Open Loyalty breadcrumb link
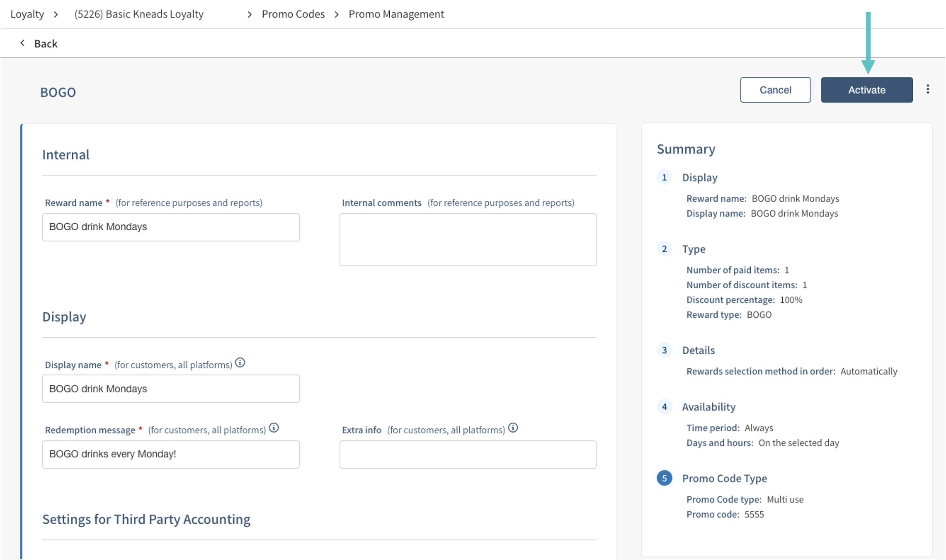This screenshot has width=946, height=560. coord(27,14)
